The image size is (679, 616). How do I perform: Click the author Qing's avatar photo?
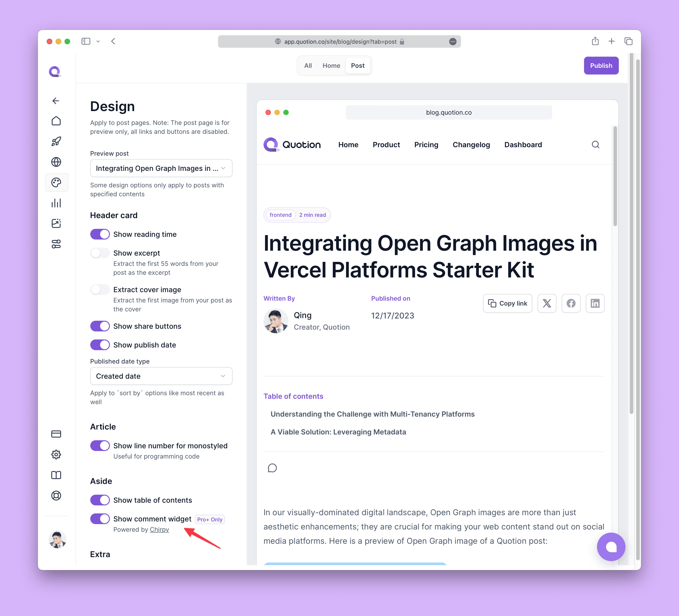pyautogui.click(x=276, y=321)
